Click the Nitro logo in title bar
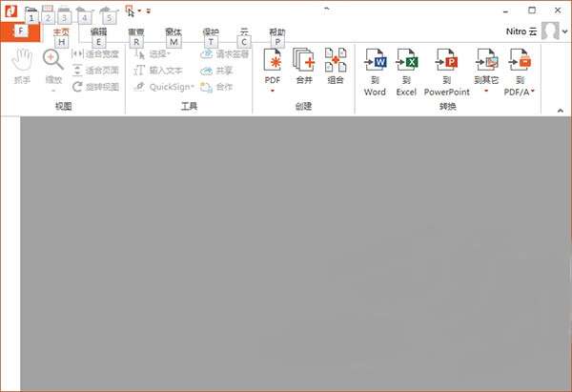The width and height of the screenshot is (572, 392). pyautogui.click(x=10, y=10)
